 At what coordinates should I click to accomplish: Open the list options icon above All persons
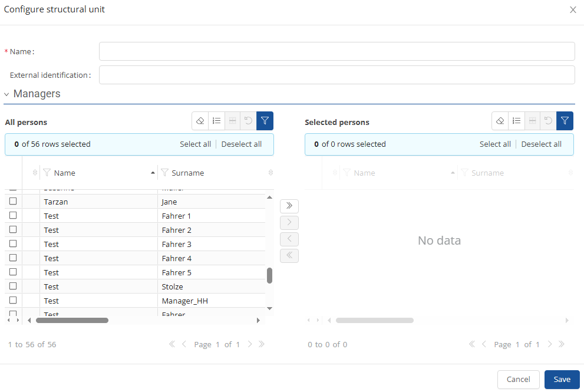click(x=216, y=121)
